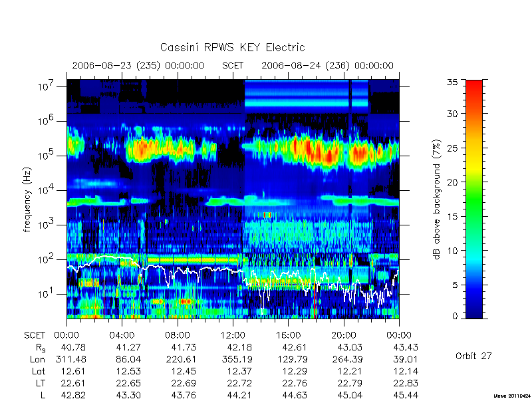Click the title 'Cassini RPWS KEY Electric'
532x399 pixels.
(x=232, y=47)
